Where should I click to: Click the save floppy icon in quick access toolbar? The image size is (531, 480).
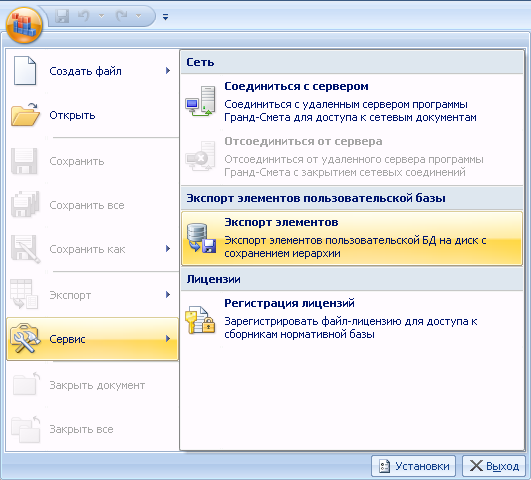coord(62,16)
